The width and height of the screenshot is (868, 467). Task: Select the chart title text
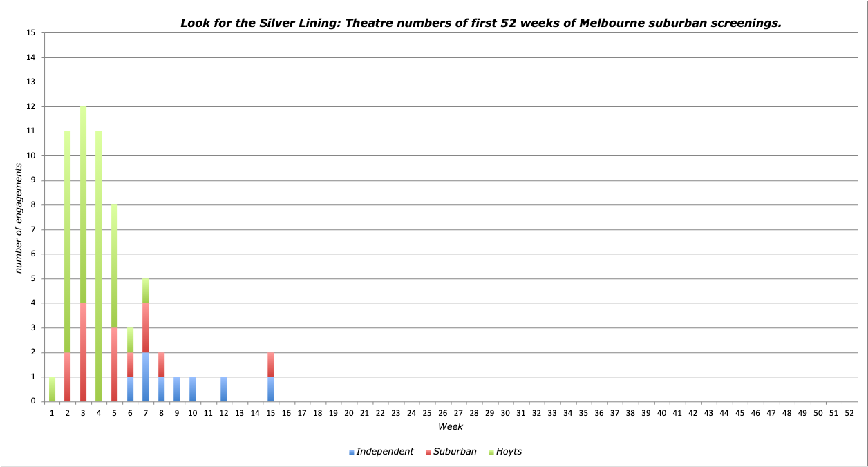point(480,23)
